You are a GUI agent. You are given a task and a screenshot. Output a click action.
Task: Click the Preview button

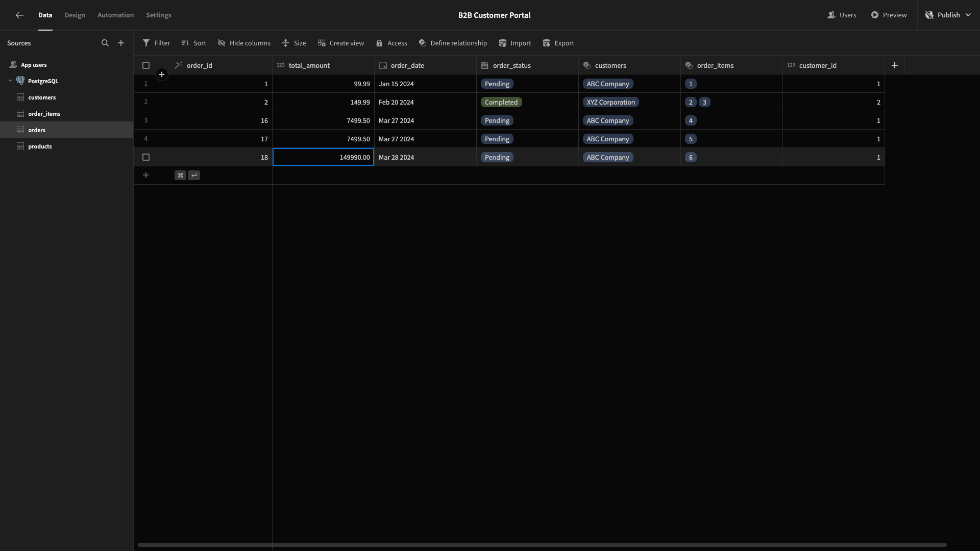(889, 15)
